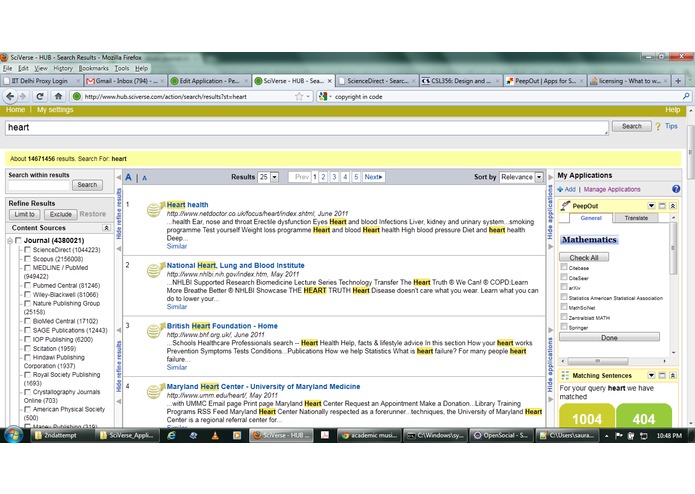Open Matching Sentences gadget dropdown menu

coord(651,375)
